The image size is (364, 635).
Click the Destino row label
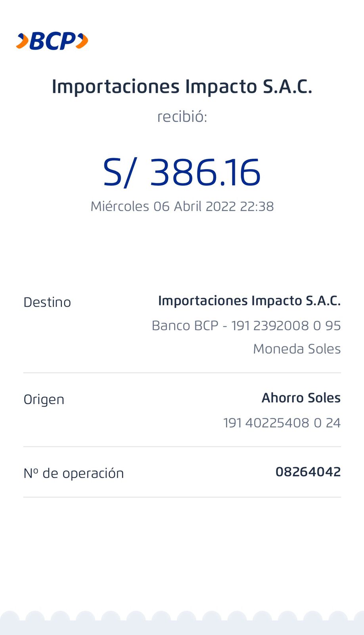point(47,302)
